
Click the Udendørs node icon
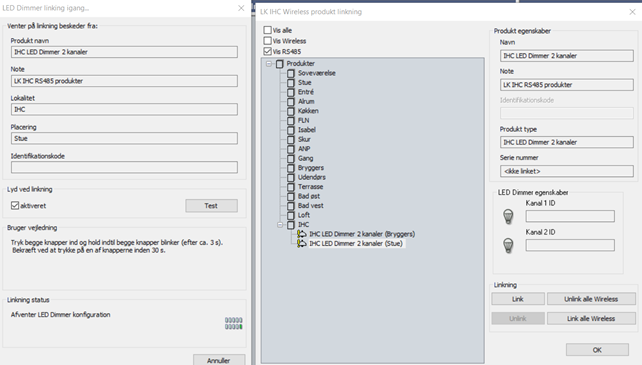click(291, 177)
